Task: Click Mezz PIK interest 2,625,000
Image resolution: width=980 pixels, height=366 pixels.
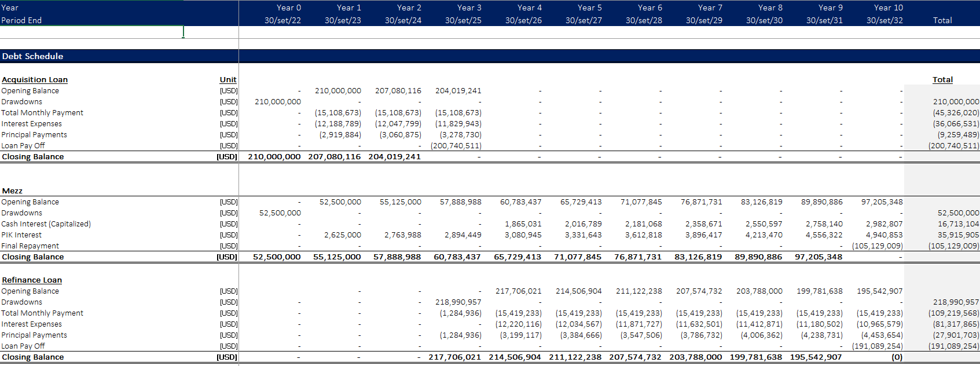Action: tap(343, 235)
